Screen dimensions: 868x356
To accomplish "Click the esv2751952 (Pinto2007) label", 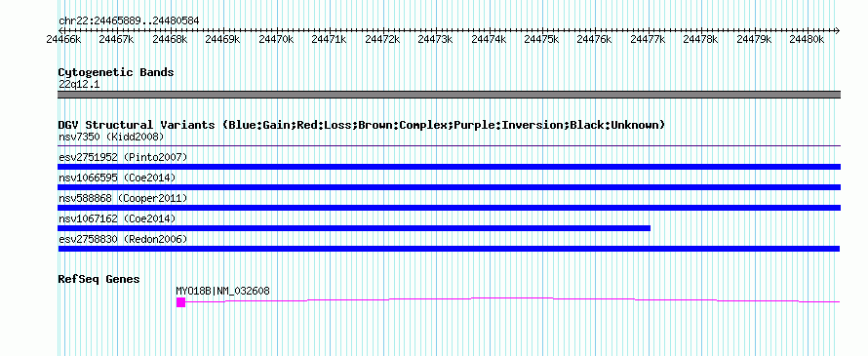I will (123, 157).
